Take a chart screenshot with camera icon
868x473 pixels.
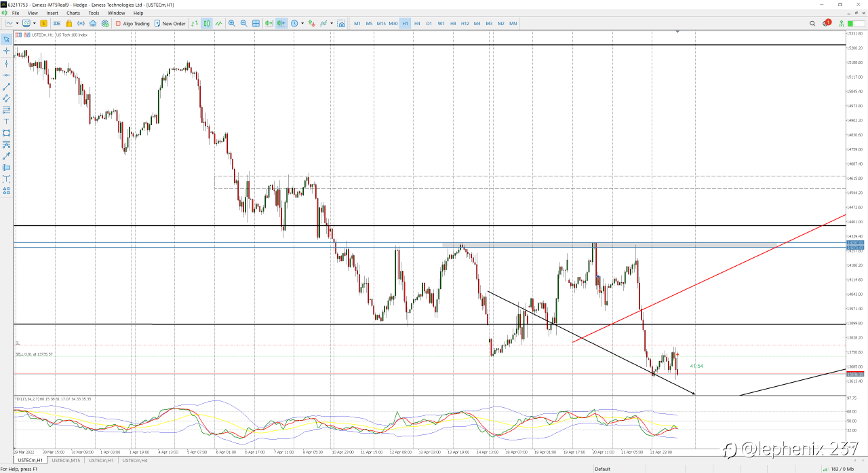click(x=341, y=23)
